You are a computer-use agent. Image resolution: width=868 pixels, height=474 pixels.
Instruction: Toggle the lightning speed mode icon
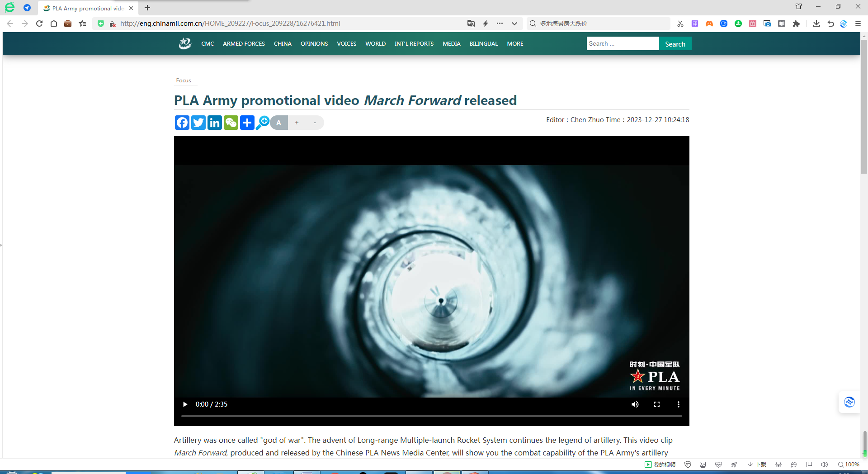click(x=486, y=24)
